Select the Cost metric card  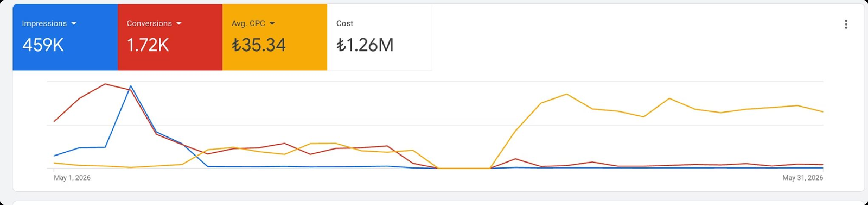[x=380, y=37]
